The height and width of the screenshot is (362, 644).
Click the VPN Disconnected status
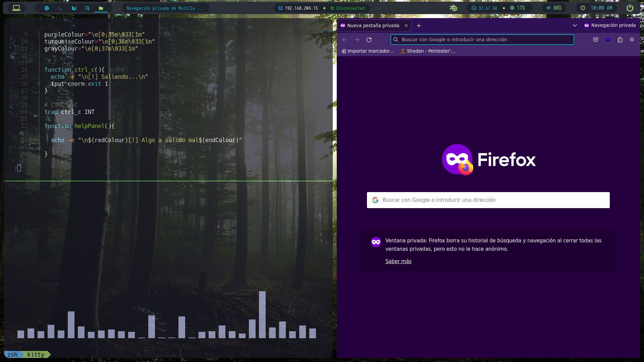pos(347,8)
